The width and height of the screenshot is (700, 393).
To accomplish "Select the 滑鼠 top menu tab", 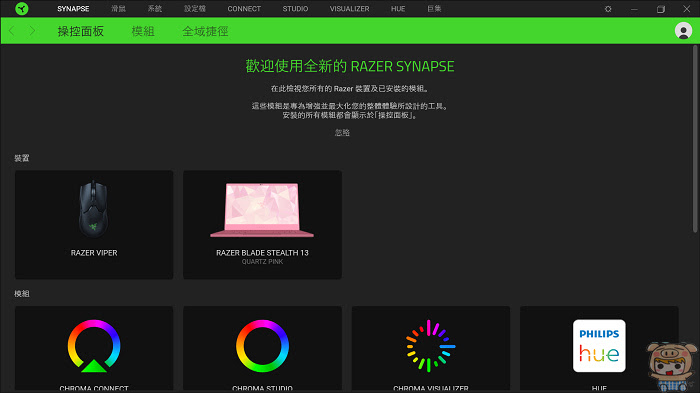I will click(x=118, y=8).
